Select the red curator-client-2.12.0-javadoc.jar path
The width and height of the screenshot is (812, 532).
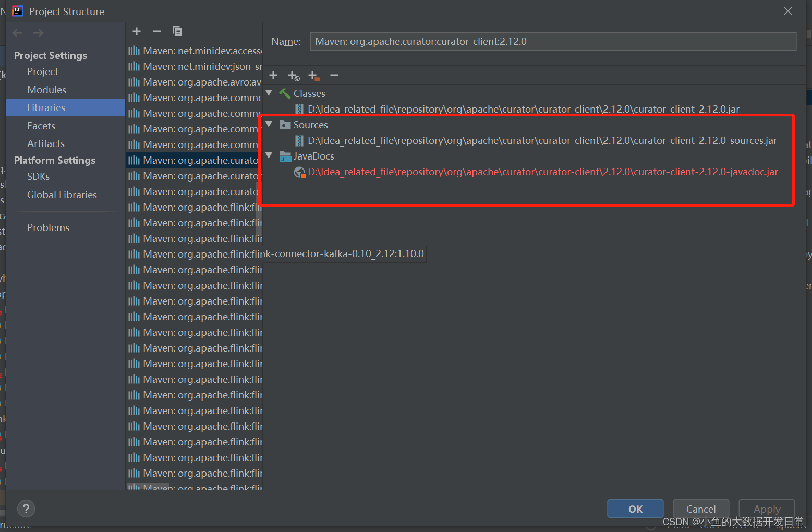(543, 172)
